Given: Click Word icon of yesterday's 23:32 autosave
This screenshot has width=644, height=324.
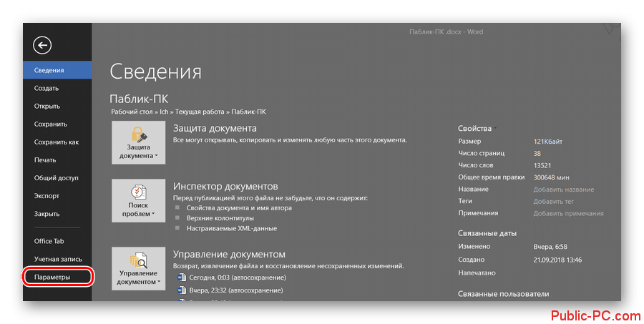Looking at the screenshot, I should [x=182, y=290].
